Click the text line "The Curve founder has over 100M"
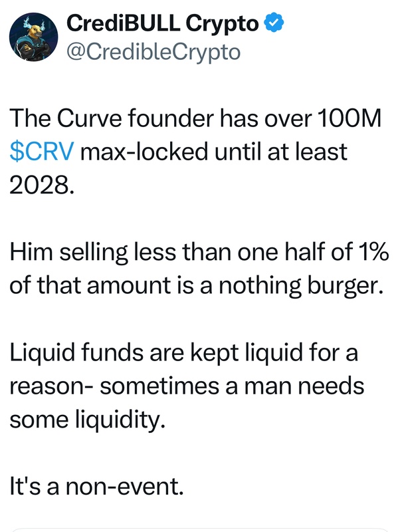This screenshot has width=396, height=532. pos(195,118)
